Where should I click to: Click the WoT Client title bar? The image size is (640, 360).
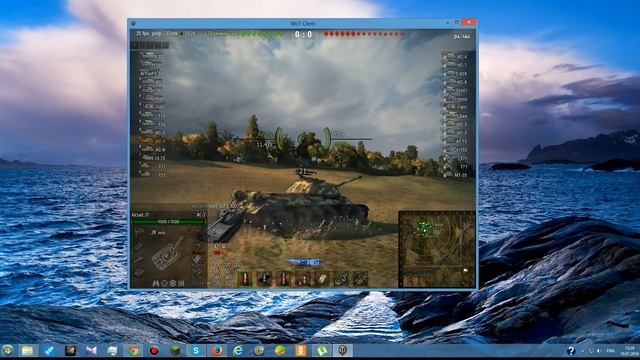tap(302, 23)
